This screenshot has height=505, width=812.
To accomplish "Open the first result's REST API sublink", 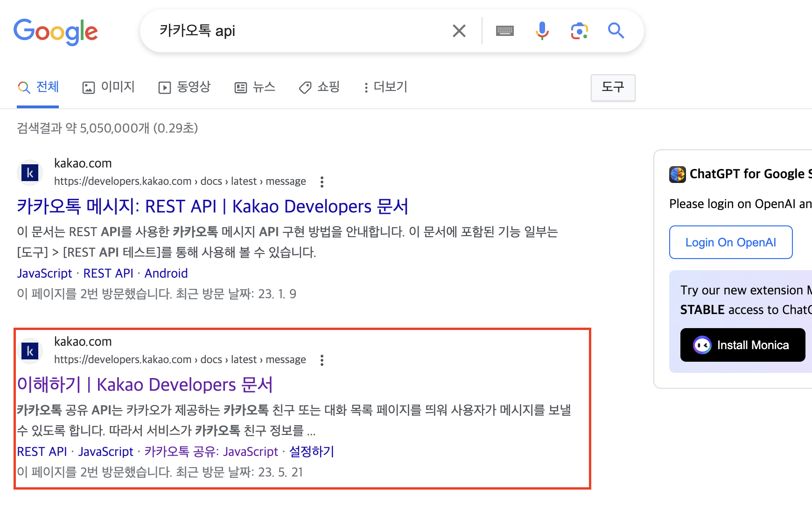I will tap(108, 274).
